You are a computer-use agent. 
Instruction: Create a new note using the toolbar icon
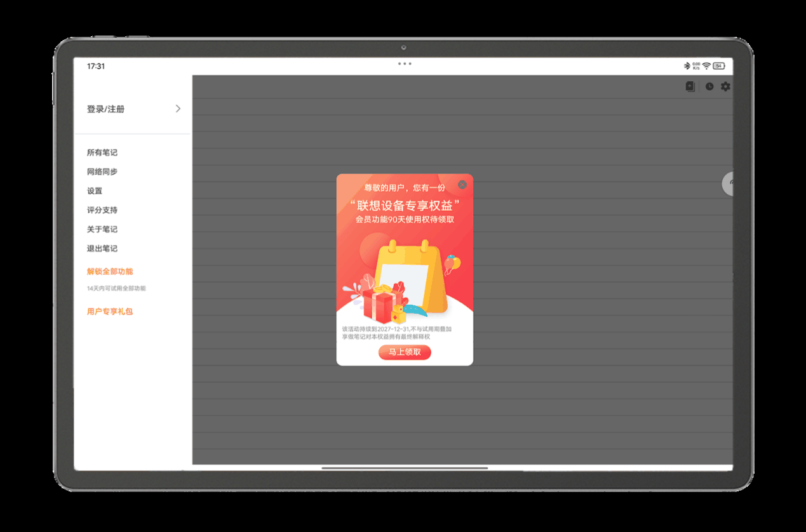pyautogui.click(x=691, y=86)
